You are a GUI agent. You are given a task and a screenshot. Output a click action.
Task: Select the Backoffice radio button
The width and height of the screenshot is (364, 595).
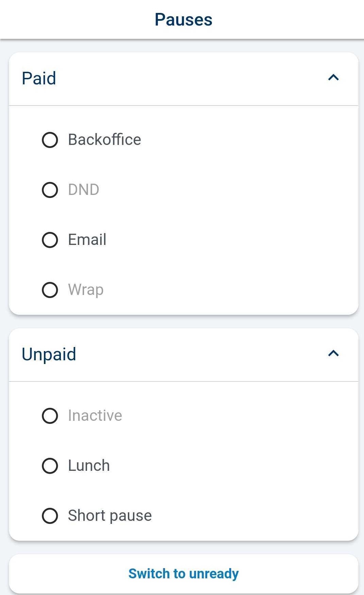50,140
